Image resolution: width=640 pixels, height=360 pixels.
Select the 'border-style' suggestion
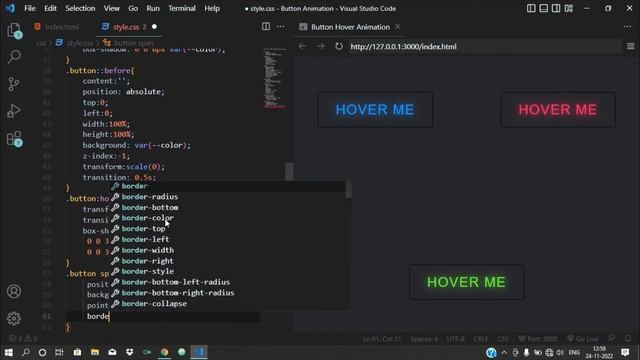click(x=228, y=271)
